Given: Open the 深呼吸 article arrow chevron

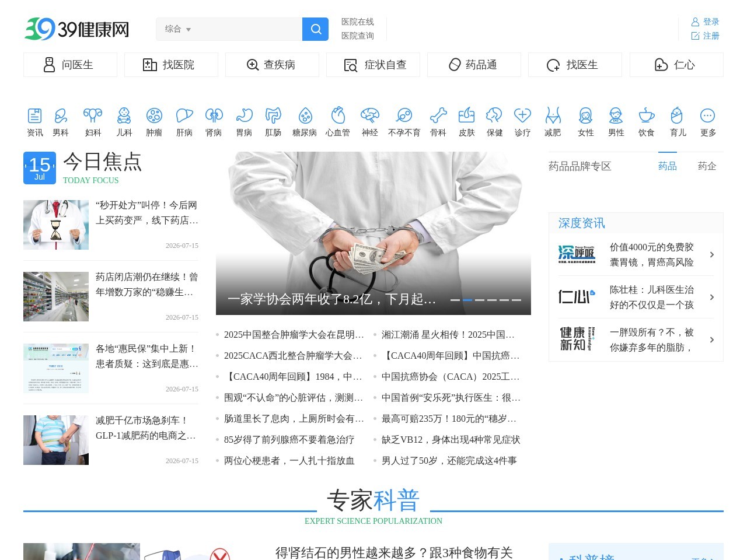Looking at the screenshot, I should 712,254.
